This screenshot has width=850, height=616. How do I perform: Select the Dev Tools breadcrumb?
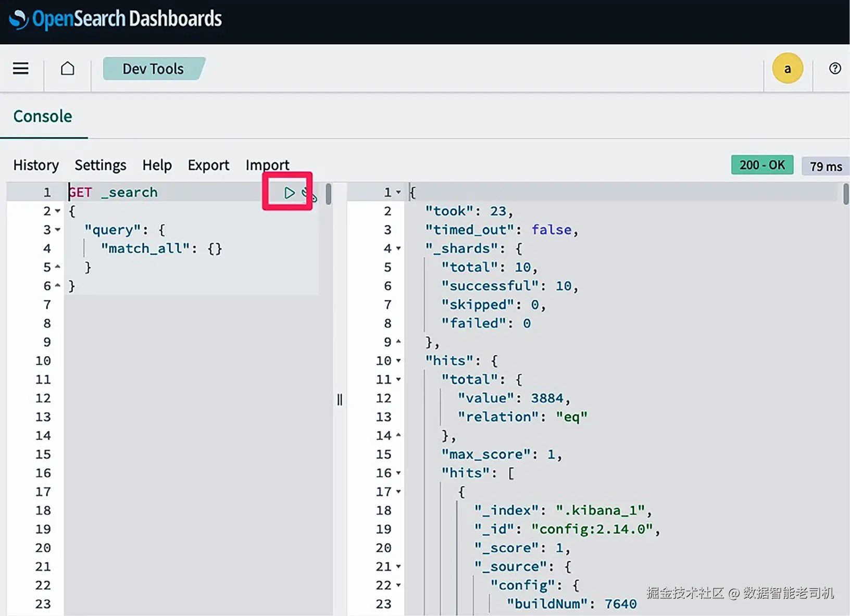(153, 69)
